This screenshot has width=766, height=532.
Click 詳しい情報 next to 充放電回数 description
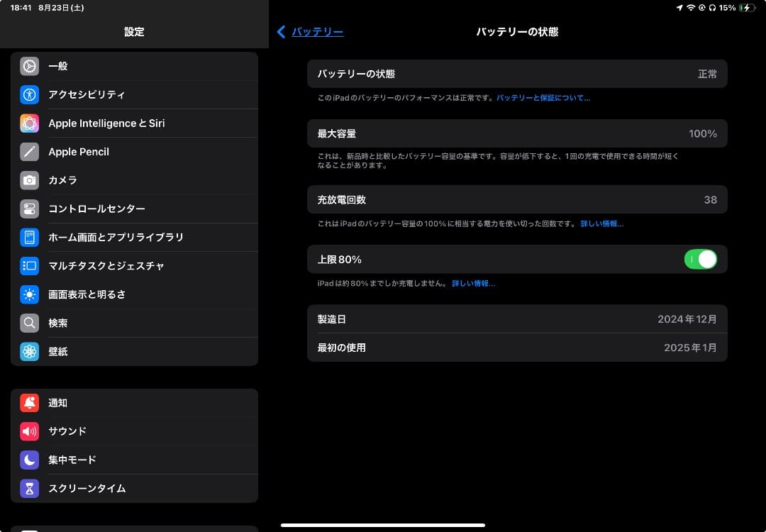601,223
